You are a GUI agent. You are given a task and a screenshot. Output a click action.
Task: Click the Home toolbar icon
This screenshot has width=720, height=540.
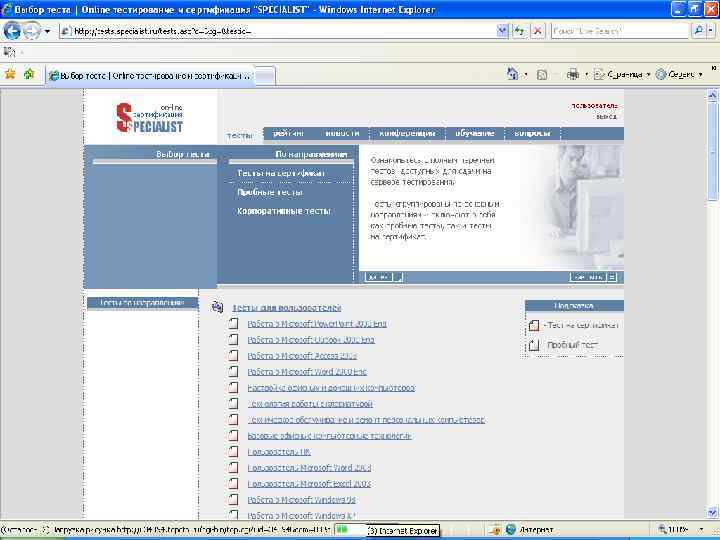tap(512, 74)
